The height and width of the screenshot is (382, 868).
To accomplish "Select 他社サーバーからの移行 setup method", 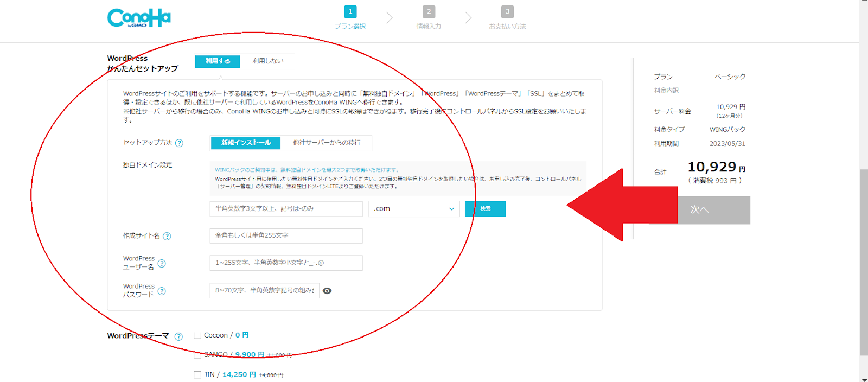I will point(327,143).
